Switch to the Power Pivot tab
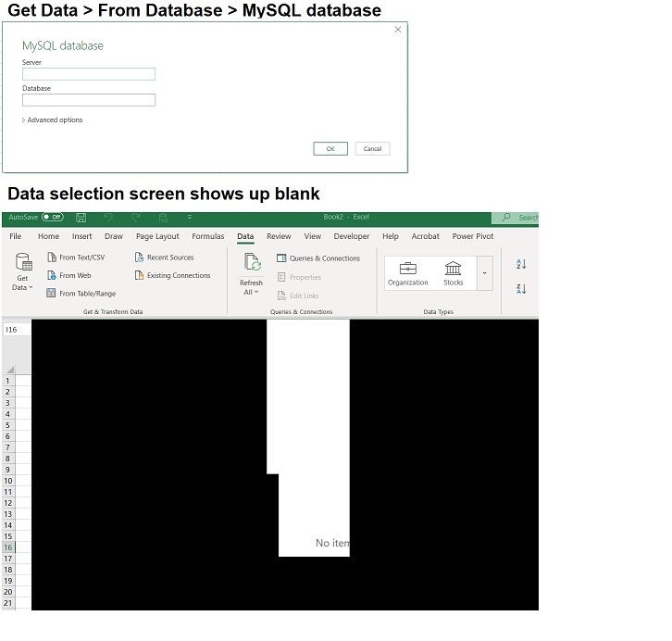The width and height of the screenshot is (672, 641). point(473,236)
